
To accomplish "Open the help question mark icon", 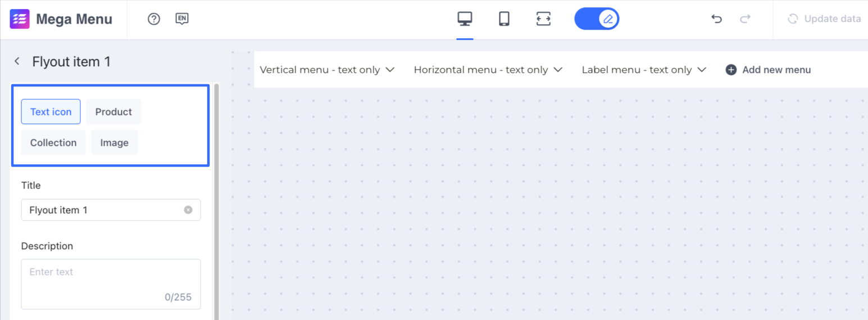I will click(x=154, y=19).
